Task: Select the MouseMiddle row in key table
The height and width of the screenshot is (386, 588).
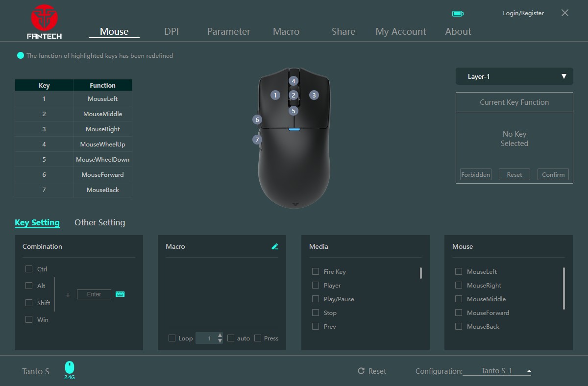Action: (73, 114)
